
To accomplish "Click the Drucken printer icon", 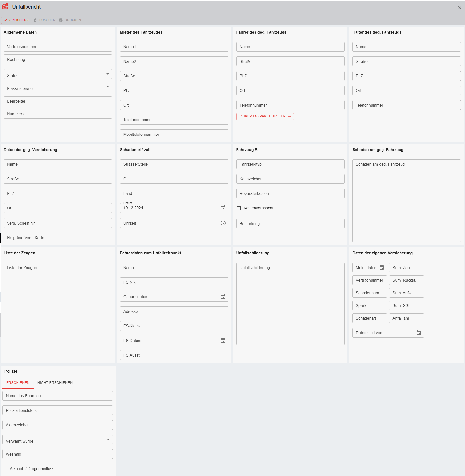I will tap(61, 20).
